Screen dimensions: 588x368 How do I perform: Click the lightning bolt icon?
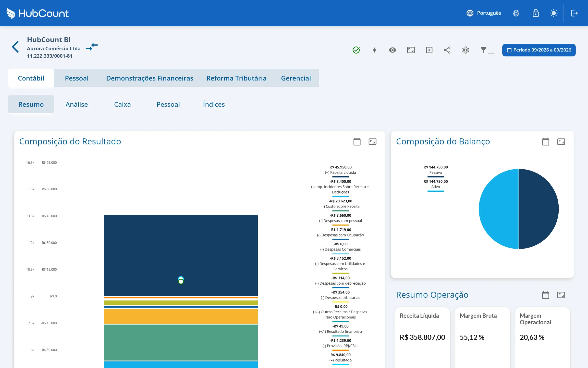(x=375, y=50)
